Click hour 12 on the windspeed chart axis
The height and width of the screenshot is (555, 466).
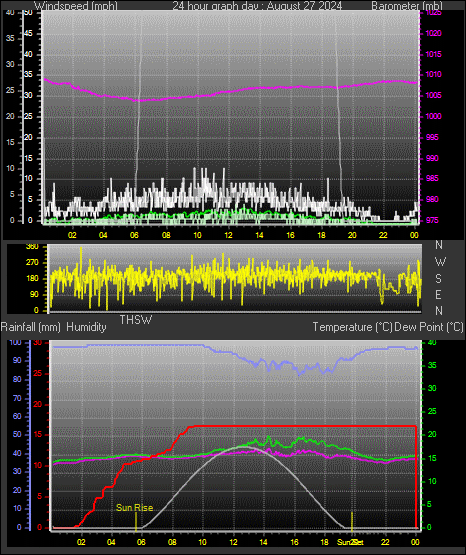(x=228, y=235)
